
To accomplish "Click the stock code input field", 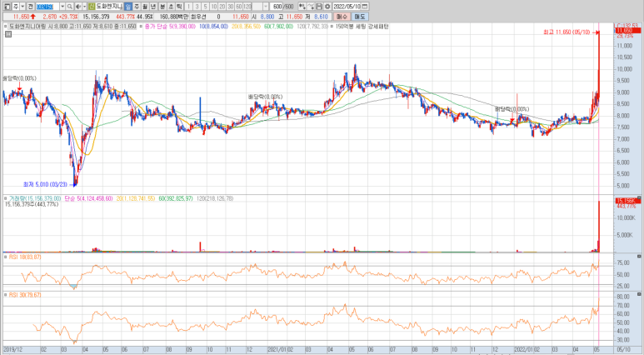I will [47, 7].
